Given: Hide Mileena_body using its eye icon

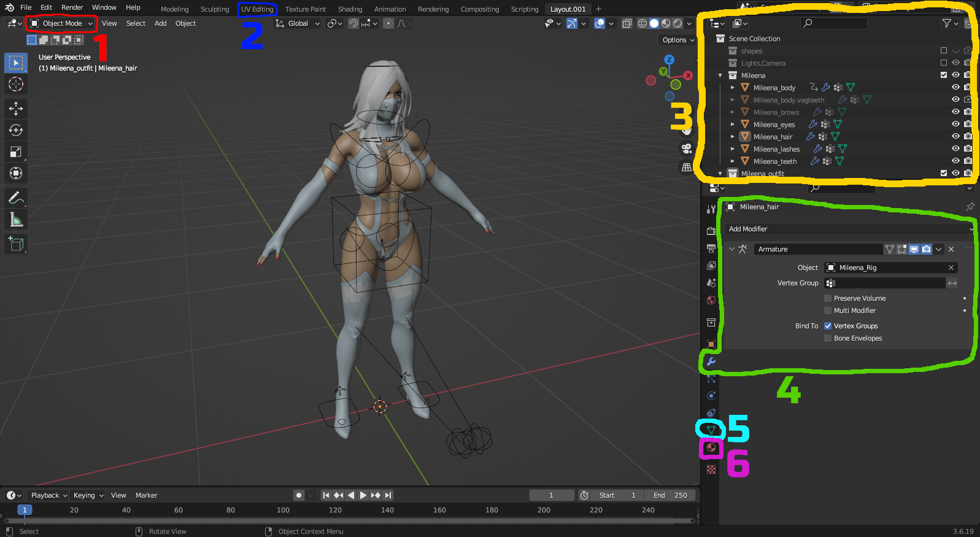Looking at the screenshot, I should tap(955, 87).
